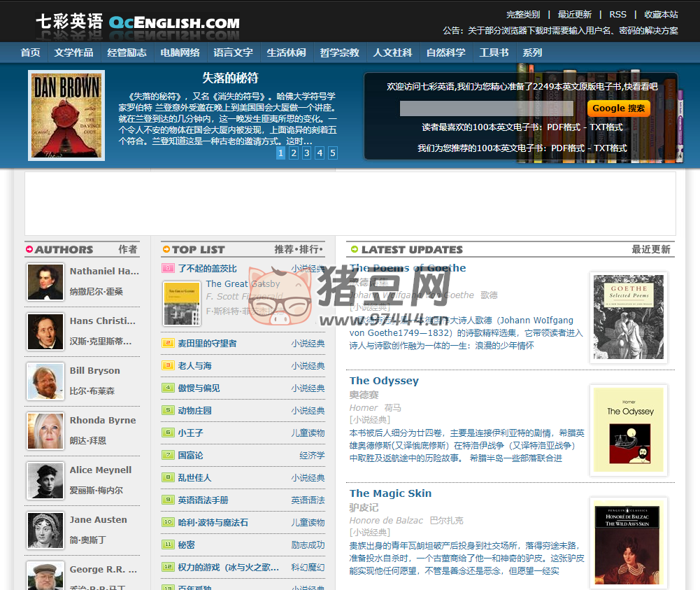Open 权力的游戏 entry
700x590 pixels.
click(x=229, y=567)
